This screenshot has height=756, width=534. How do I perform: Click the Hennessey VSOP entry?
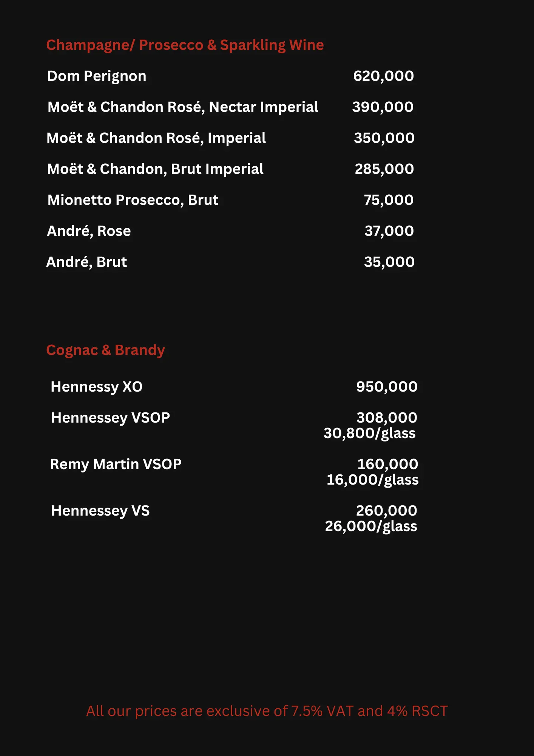[110, 418]
